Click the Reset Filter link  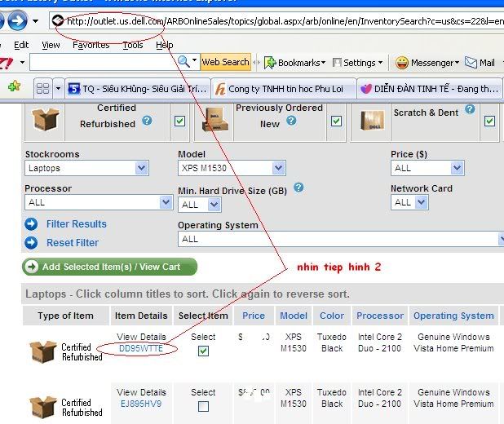73,243
